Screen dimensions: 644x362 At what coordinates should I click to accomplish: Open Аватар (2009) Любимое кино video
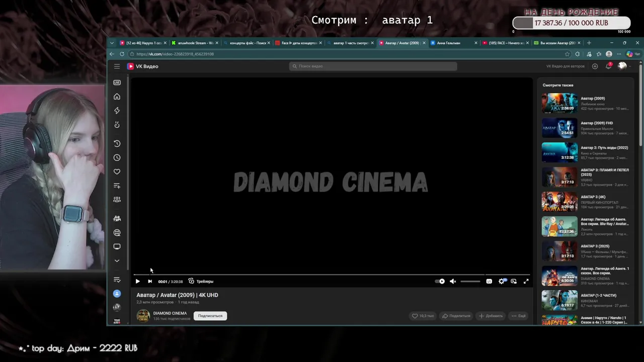pos(586,103)
